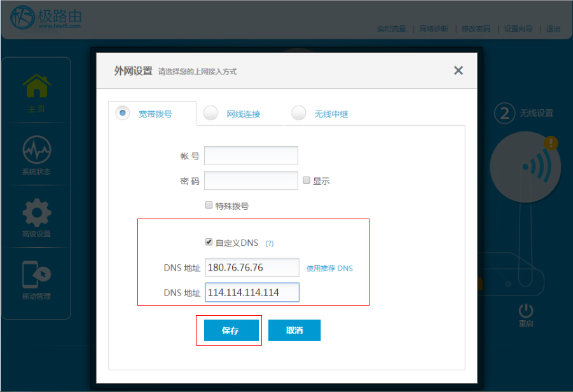Toggle the 显示 password checkbox
Screen dimensions: 573x392
pos(307,180)
